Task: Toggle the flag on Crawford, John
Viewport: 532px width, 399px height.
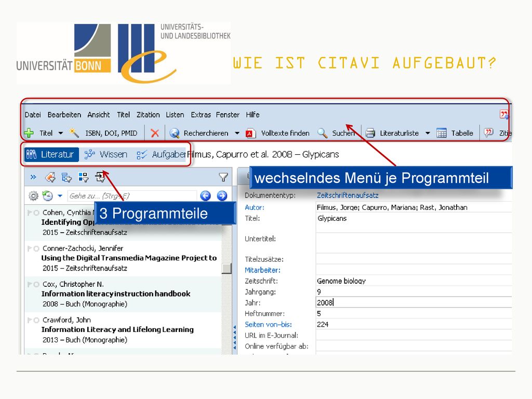Action: click(x=30, y=320)
